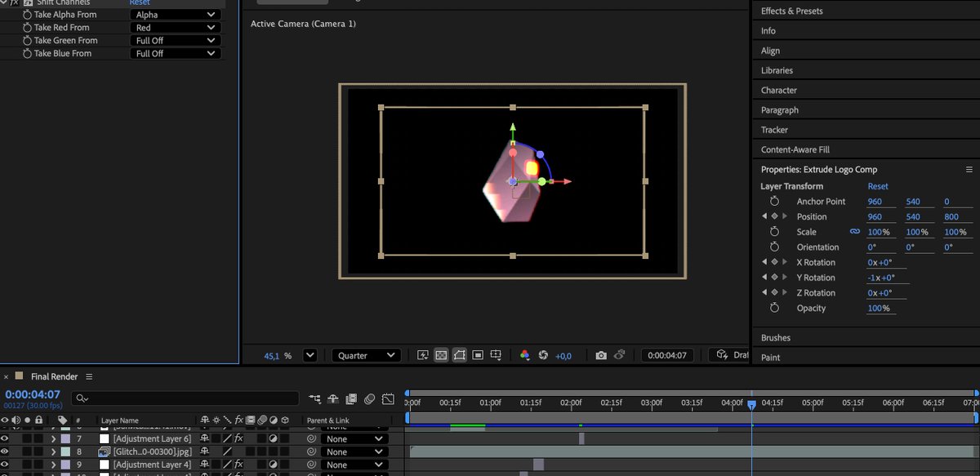Hide the Glitch jpg layer eye
The height and width of the screenshot is (476, 980).
(5, 452)
